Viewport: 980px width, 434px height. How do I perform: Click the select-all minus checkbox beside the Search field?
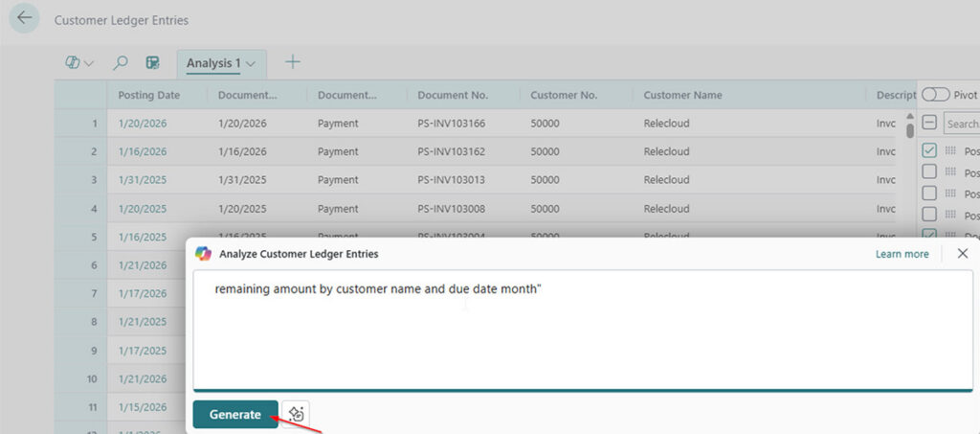click(x=929, y=124)
